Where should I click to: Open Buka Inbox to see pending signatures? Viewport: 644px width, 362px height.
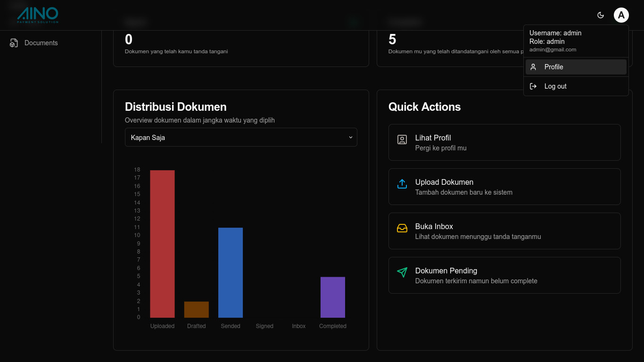(504, 231)
